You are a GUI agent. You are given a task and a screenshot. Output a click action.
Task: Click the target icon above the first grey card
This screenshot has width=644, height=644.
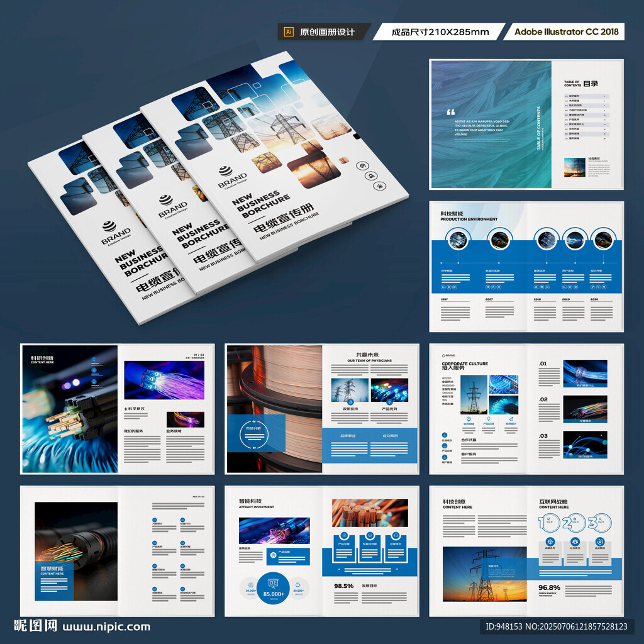pos(550,541)
